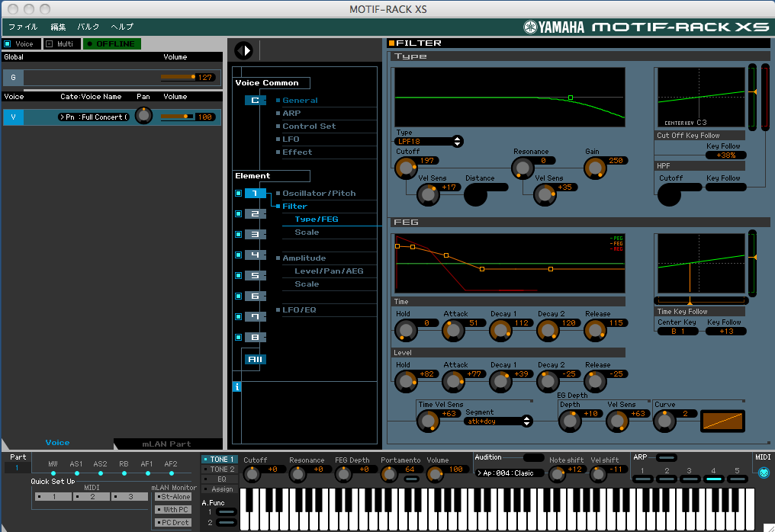Click the Voice Pan knob
Image resolution: width=775 pixels, height=532 pixels.
143,116
